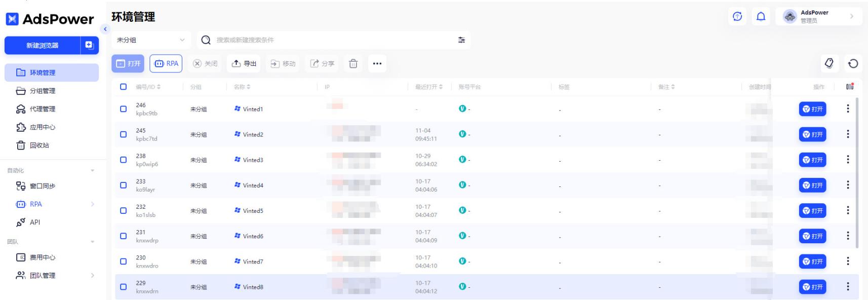
Task: Focus the search conditions input field
Action: tap(334, 40)
